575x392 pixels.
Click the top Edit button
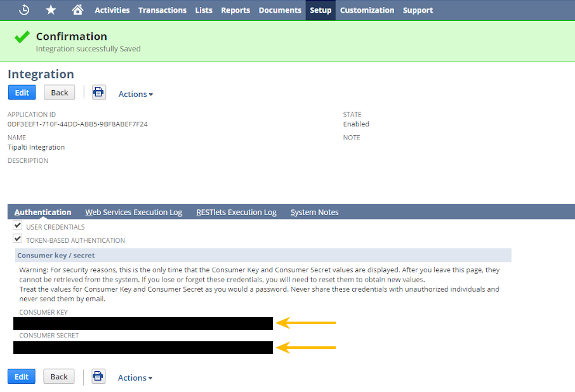(x=22, y=92)
